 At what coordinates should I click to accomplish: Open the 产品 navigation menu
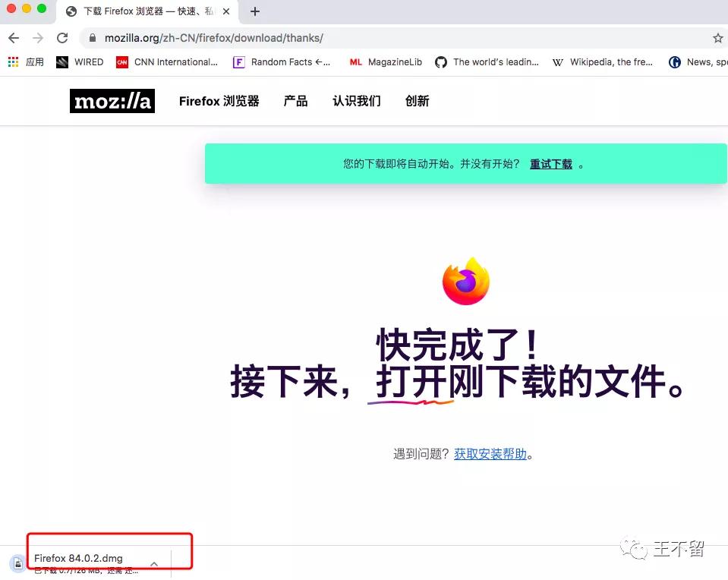296,101
